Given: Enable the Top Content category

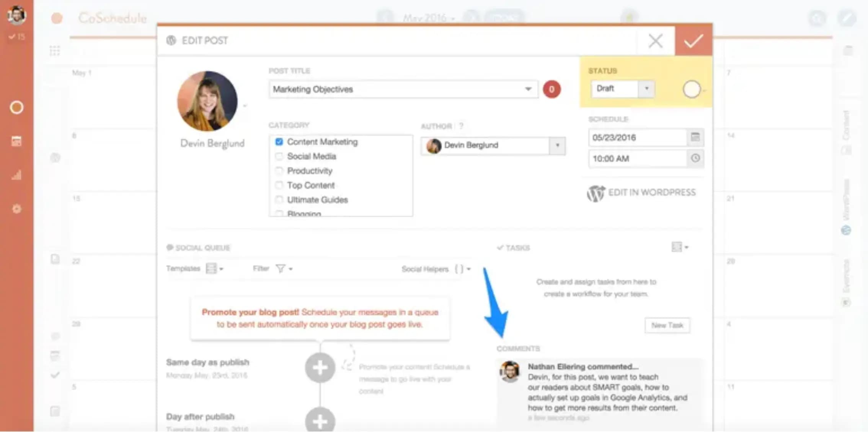Looking at the screenshot, I should coord(279,185).
